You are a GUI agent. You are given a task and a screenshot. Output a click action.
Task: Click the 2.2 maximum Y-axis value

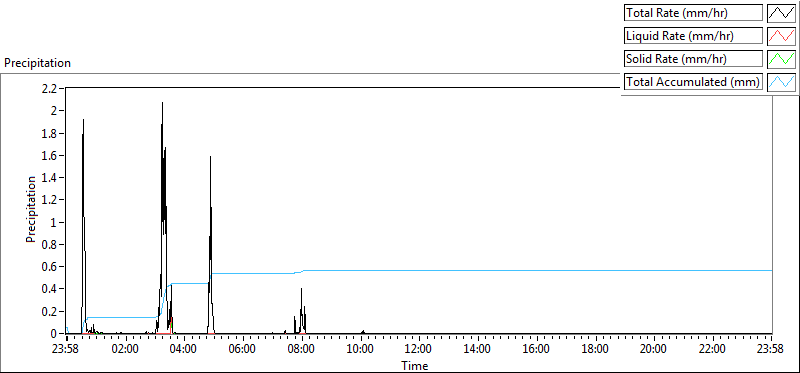click(x=52, y=88)
